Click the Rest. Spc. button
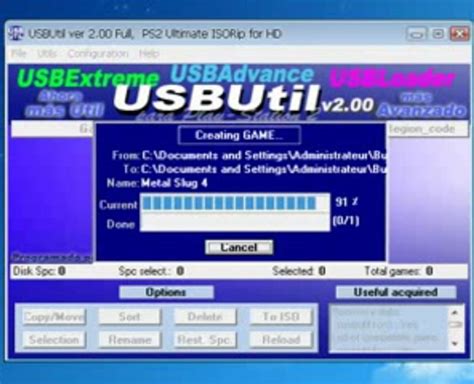Screen dimensions: 474x384 [x=205, y=340]
